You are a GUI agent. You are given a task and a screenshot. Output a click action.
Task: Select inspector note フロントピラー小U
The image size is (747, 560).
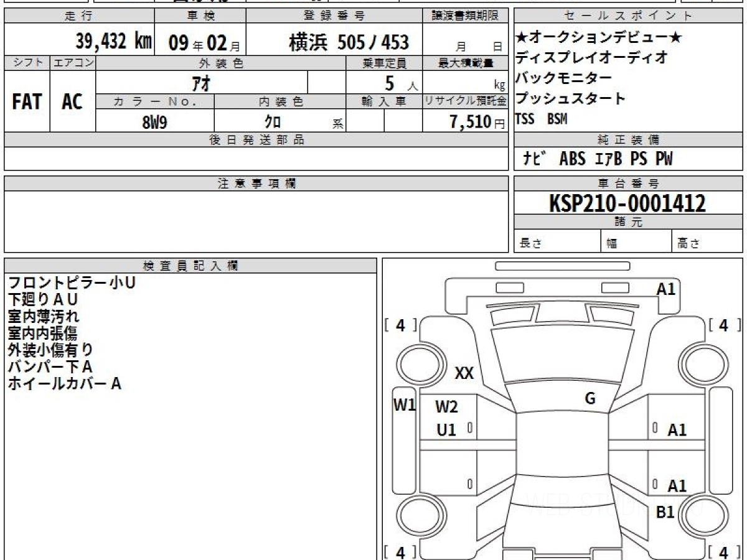[71, 282]
